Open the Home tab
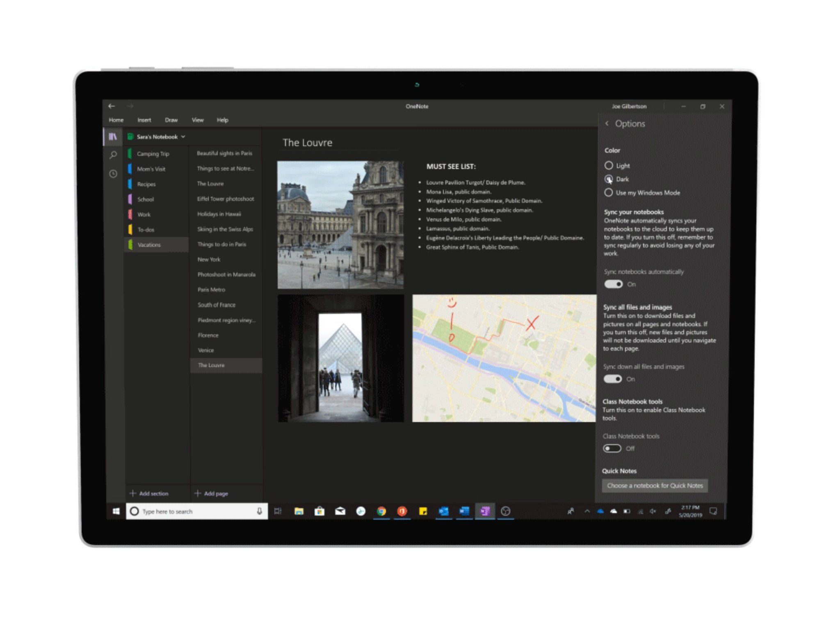 click(116, 120)
